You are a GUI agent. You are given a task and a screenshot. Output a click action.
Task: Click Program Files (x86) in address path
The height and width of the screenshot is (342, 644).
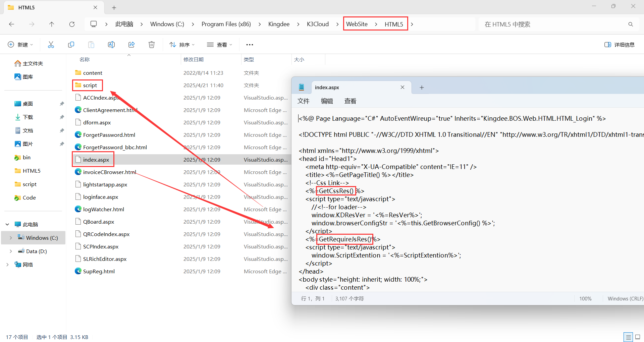(x=226, y=24)
